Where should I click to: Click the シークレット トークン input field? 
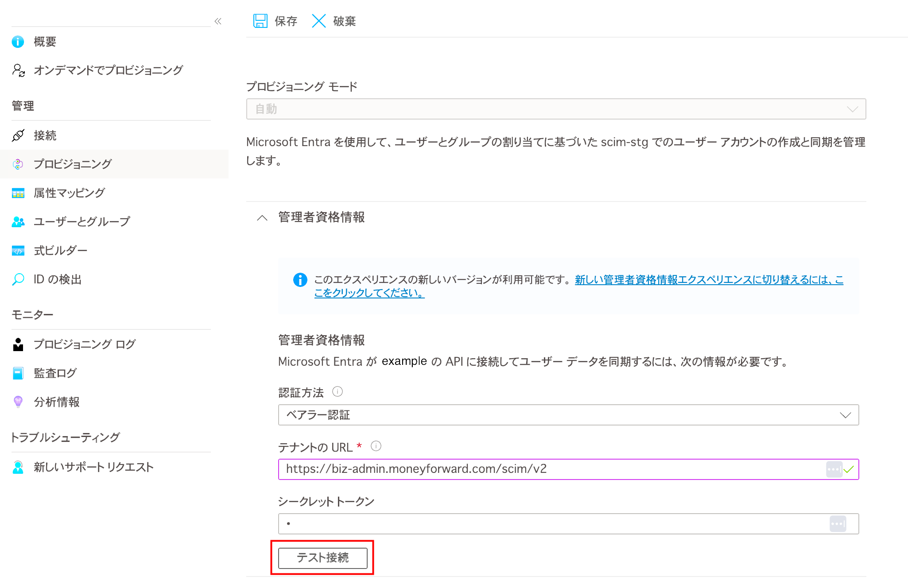(x=569, y=524)
